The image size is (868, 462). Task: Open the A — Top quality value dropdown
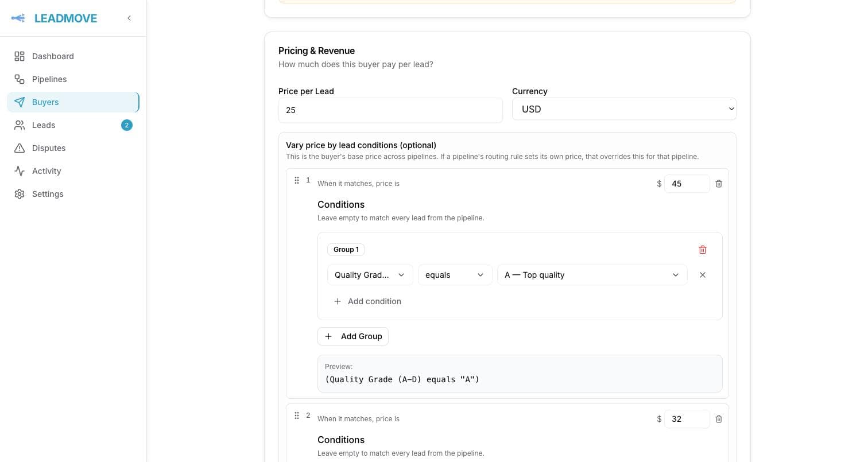[x=592, y=275]
